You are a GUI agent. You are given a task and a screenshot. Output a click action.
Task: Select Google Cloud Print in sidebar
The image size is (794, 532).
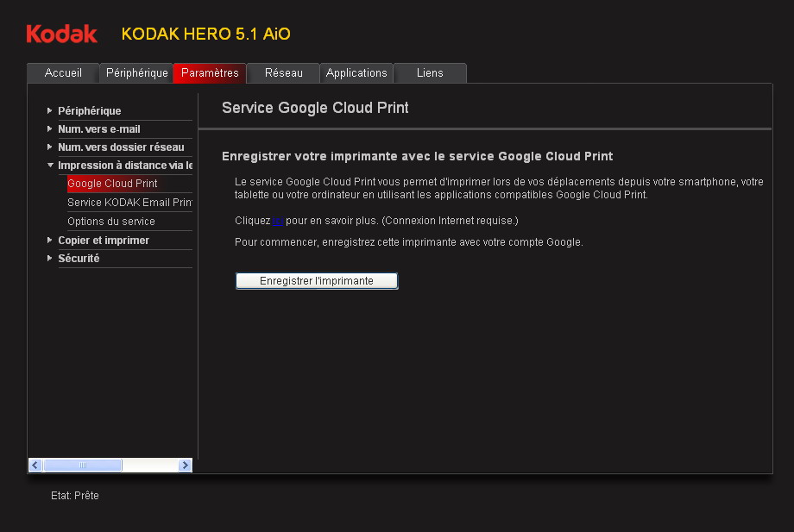(112, 184)
